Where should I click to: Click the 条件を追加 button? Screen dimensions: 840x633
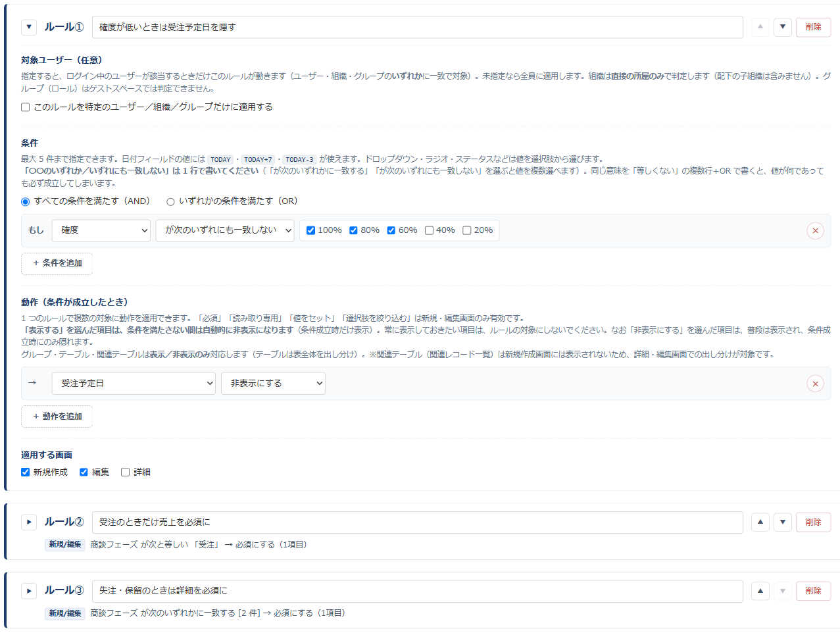tap(57, 263)
